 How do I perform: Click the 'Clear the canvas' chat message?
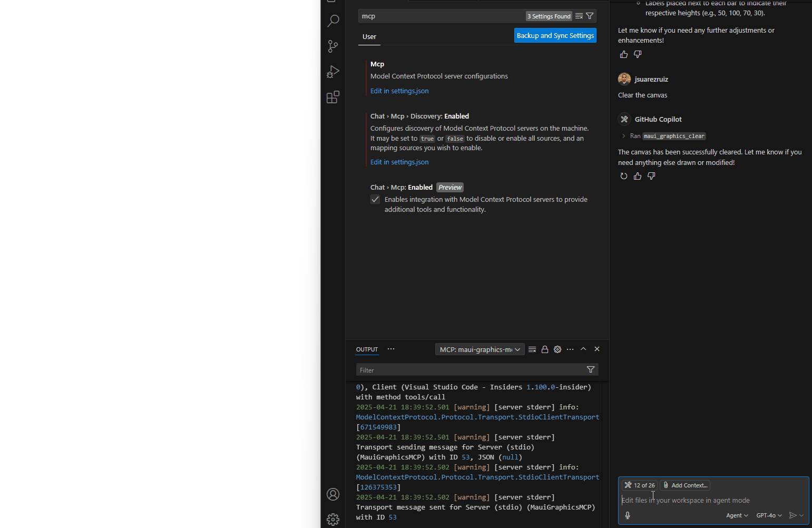[642, 95]
